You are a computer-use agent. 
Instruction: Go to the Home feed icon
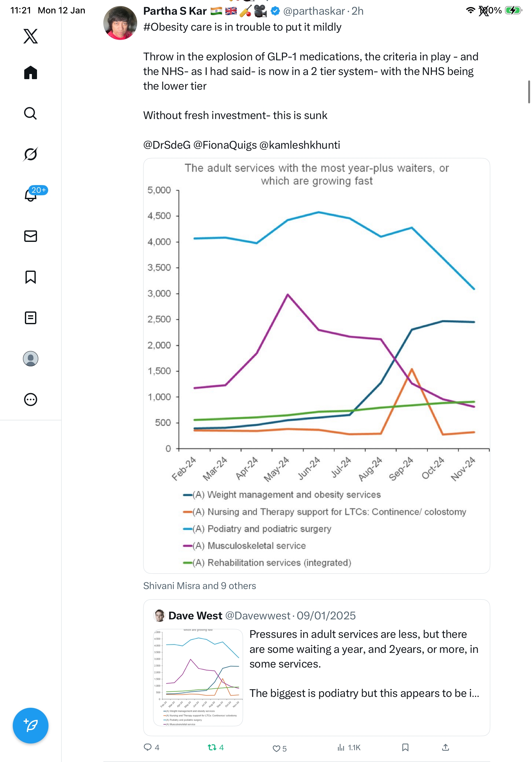click(x=31, y=72)
